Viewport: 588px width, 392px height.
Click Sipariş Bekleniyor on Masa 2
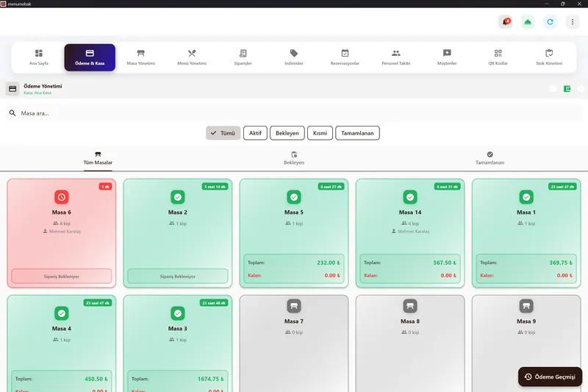click(x=178, y=276)
